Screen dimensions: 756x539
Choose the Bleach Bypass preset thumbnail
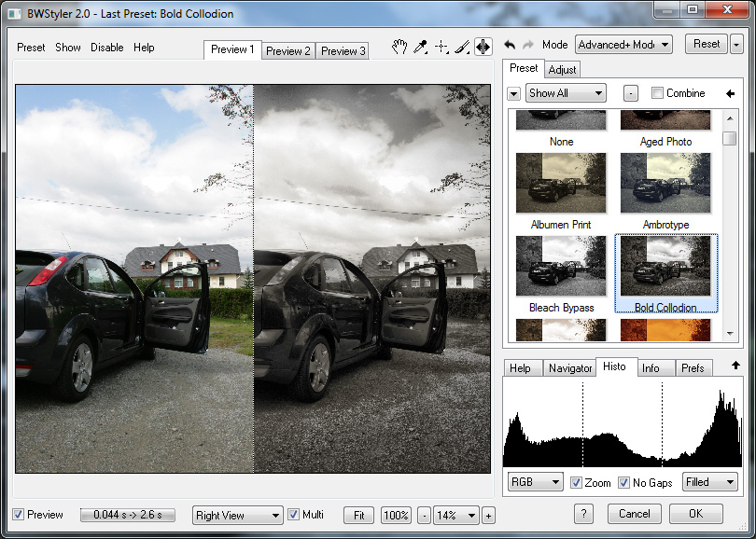click(561, 266)
